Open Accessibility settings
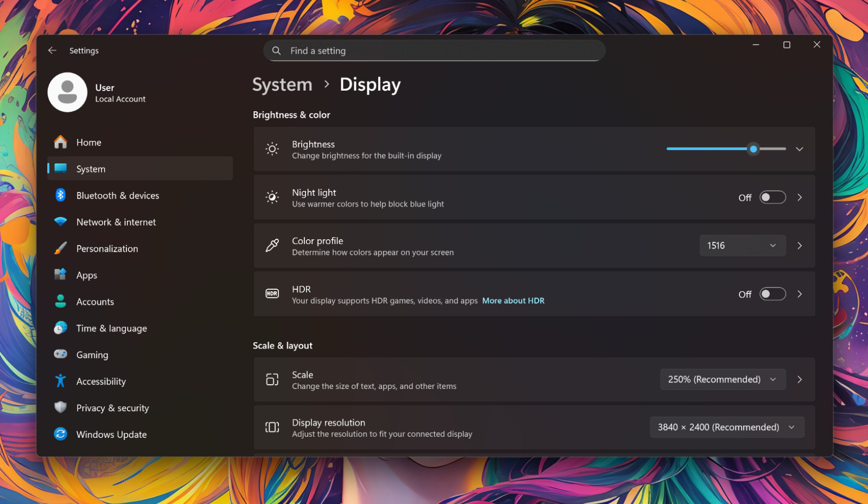Image resolution: width=868 pixels, height=504 pixels. point(140,381)
